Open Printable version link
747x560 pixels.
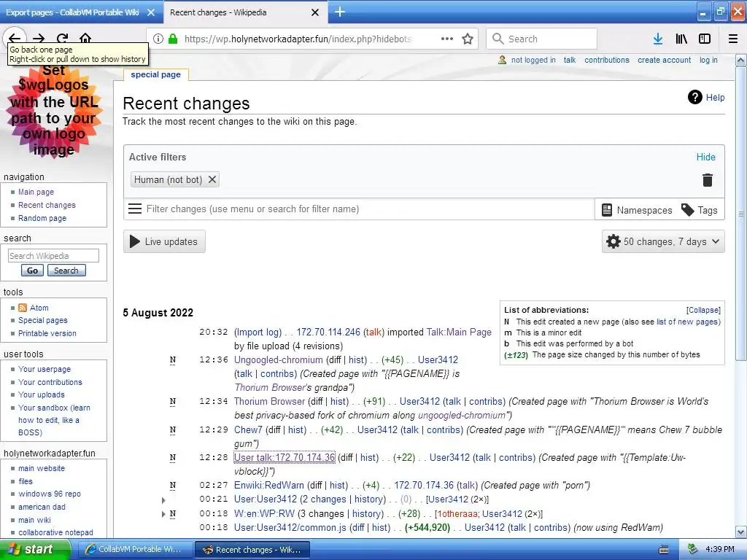coord(47,333)
